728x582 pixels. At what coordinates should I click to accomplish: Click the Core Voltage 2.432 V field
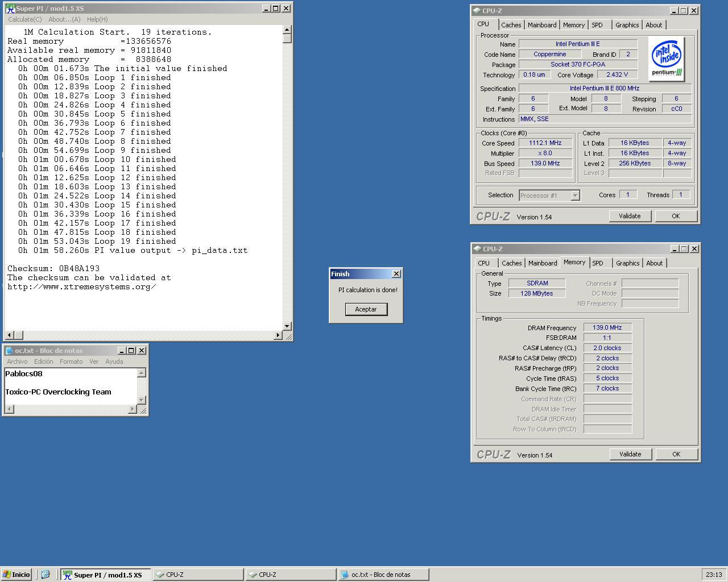[x=617, y=74]
